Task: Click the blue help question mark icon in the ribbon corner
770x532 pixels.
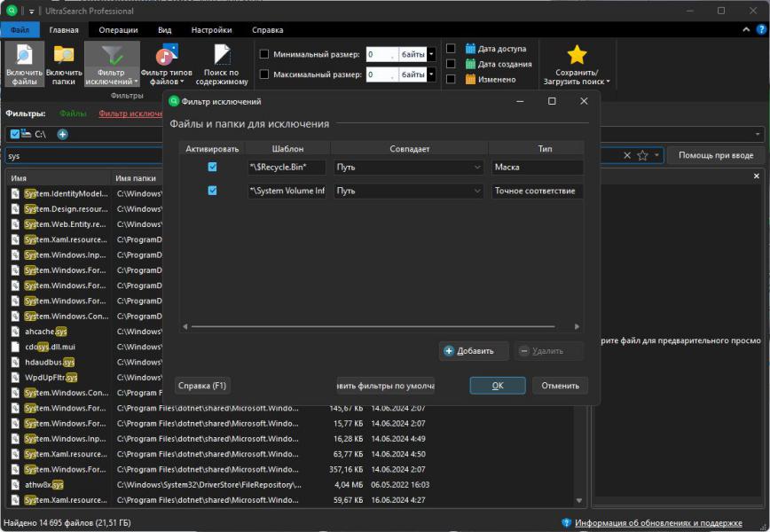Action: (761, 29)
